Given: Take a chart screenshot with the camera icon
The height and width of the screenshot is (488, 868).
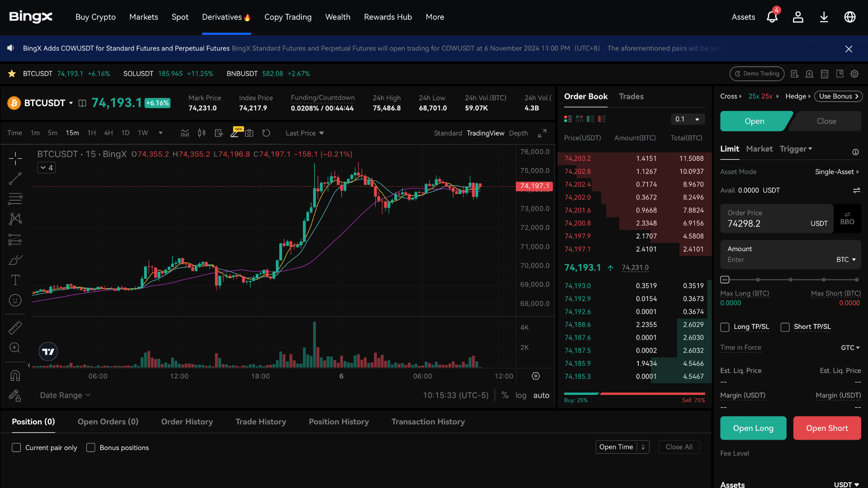Looking at the screenshot, I should click(249, 133).
